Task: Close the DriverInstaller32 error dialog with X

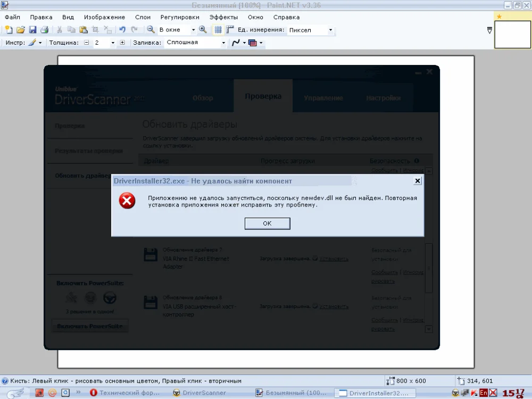Action: pyautogui.click(x=418, y=181)
